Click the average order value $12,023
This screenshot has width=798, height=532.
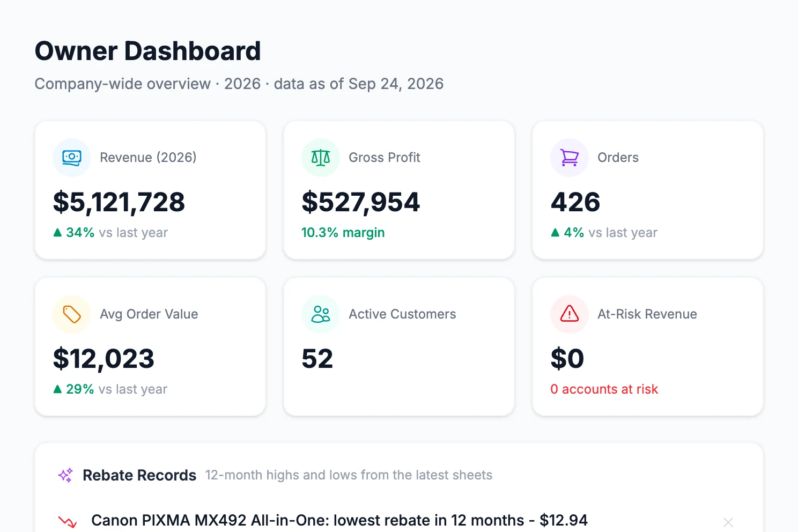tap(104, 359)
